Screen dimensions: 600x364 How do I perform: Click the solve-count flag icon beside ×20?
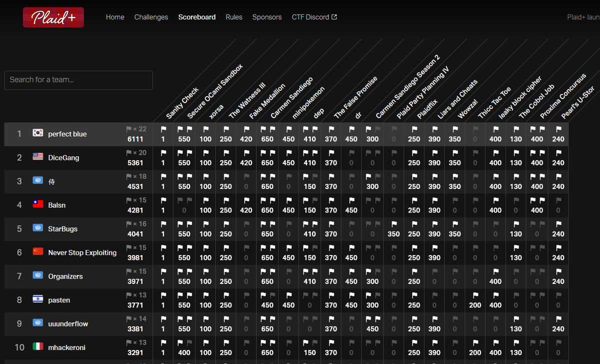[x=128, y=152]
